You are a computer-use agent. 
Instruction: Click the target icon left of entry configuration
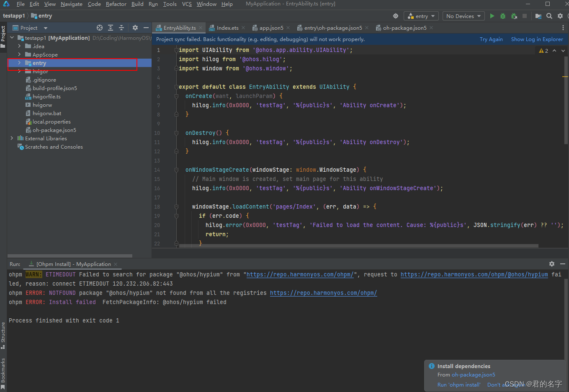tap(396, 16)
